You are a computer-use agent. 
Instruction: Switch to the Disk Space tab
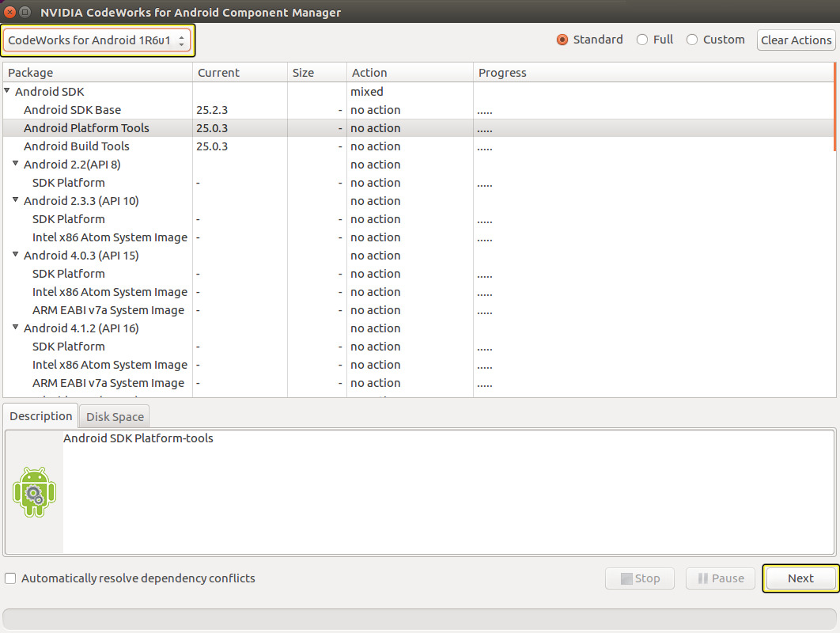pyautogui.click(x=113, y=415)
